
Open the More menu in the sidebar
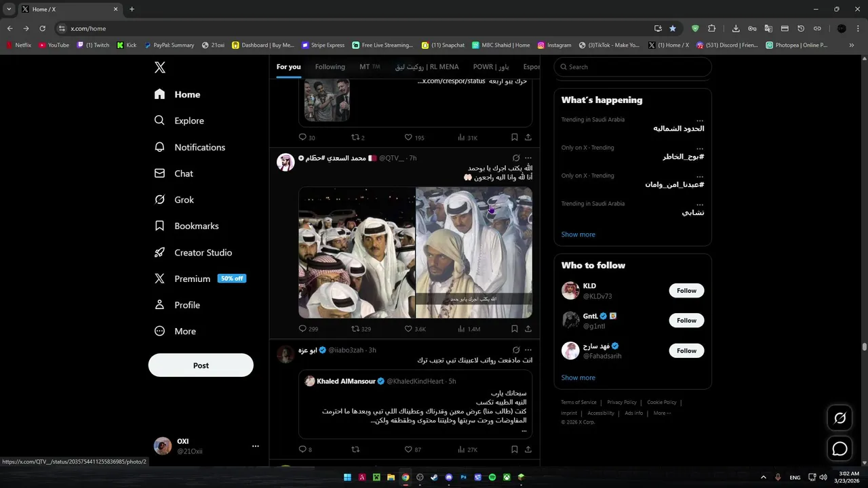[175, 331]
